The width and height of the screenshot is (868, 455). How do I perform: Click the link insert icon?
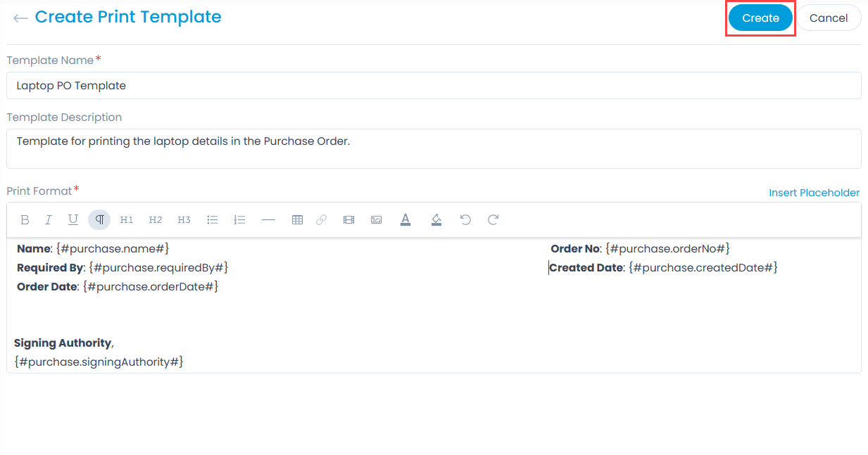click(321, 220)
